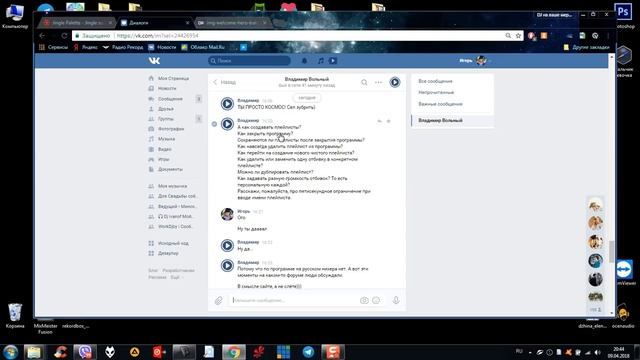Attach a file with the paperclip icon
Screen dimensions: 640x360
coord(218,301)
